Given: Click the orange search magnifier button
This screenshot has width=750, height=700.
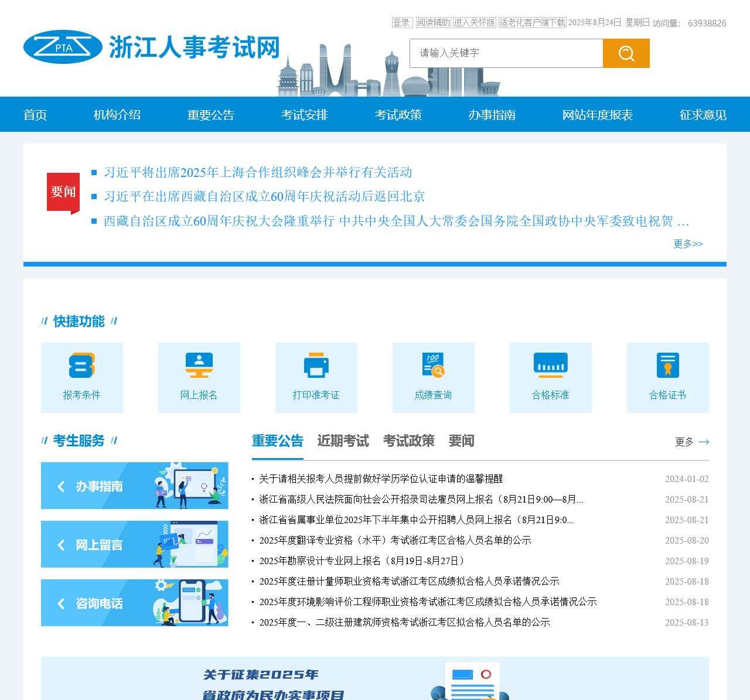Looking at the screenshot, I should (626, 53).
